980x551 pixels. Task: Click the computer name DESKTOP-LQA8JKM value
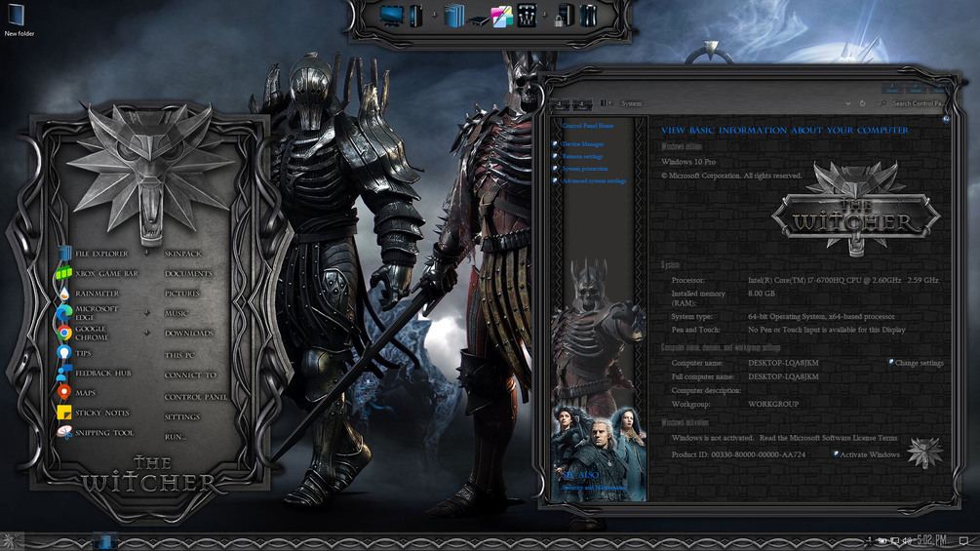click(783, 363)
